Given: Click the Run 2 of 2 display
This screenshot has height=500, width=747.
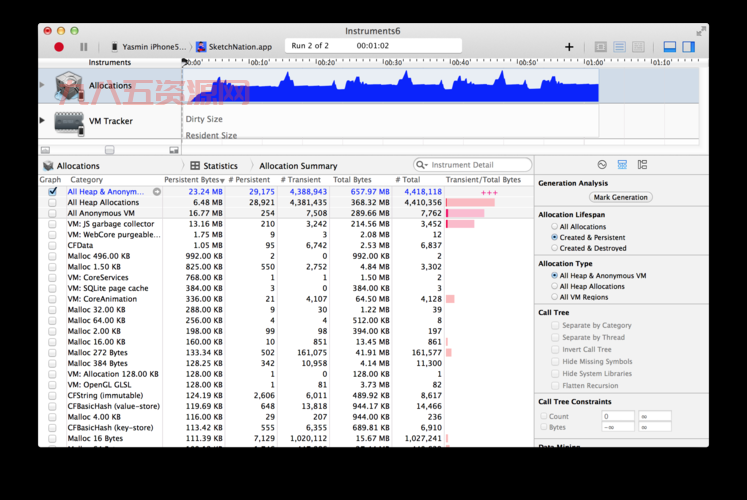Looking at the screenshot, I should click(373, 46).
